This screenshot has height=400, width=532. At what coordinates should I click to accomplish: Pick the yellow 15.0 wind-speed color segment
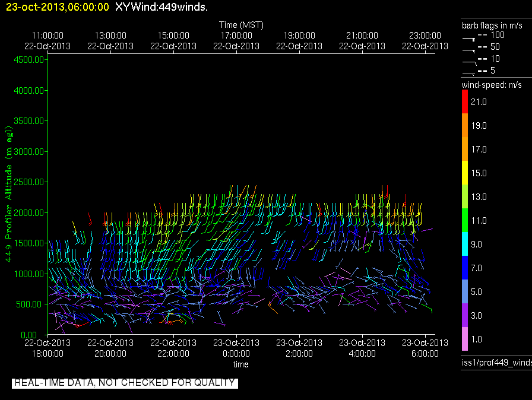(465, 173)
